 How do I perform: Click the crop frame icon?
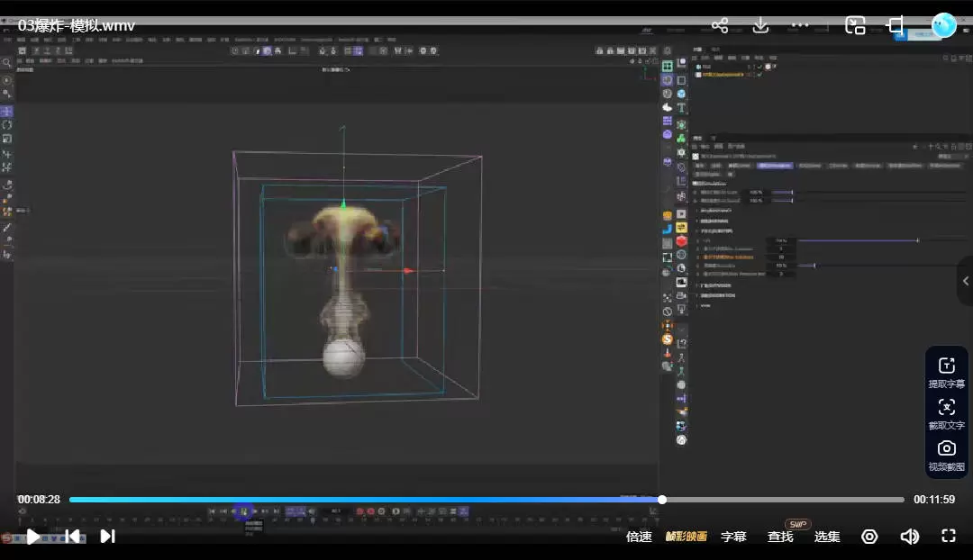[896, 25]
